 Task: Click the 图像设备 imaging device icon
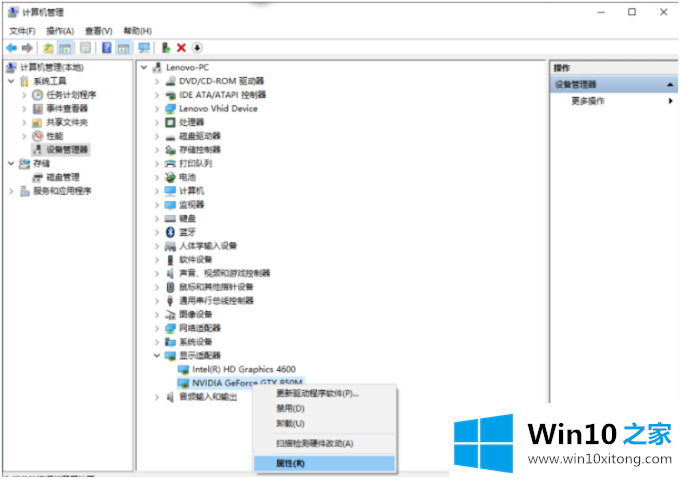171,314
